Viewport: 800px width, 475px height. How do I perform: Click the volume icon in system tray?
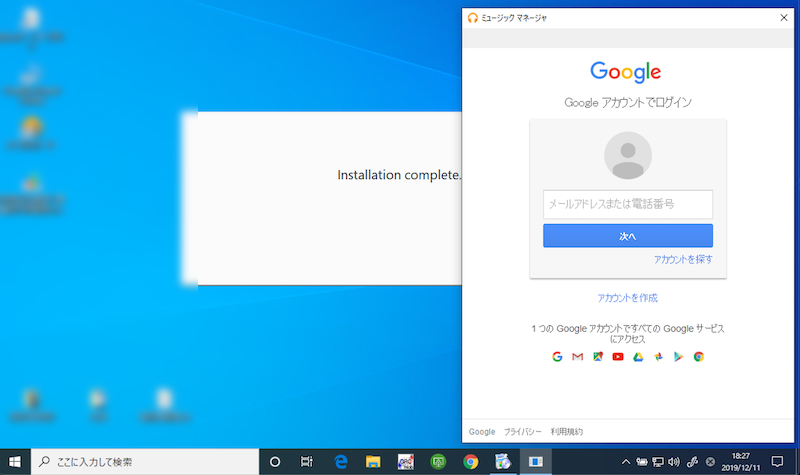[673, 461]
